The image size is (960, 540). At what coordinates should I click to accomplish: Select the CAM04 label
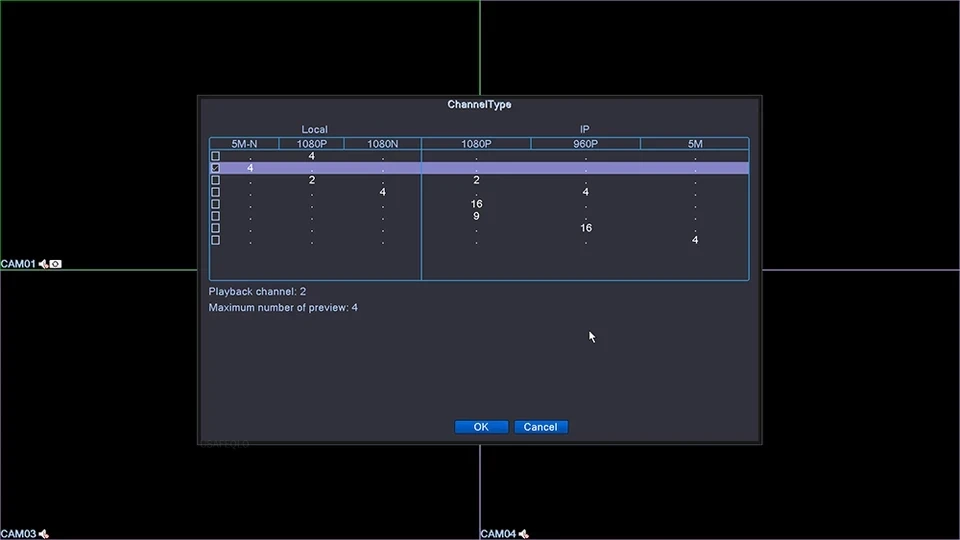coord(498,534)
